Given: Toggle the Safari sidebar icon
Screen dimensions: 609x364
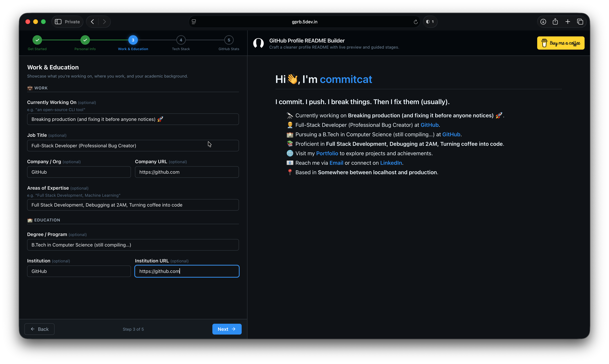Looking at the screenshot, I should 58,22.
